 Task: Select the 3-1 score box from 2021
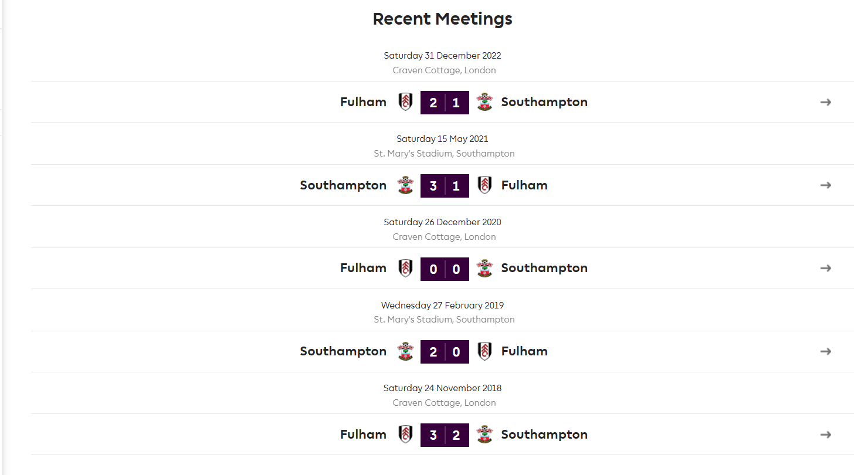pos(445,186)
